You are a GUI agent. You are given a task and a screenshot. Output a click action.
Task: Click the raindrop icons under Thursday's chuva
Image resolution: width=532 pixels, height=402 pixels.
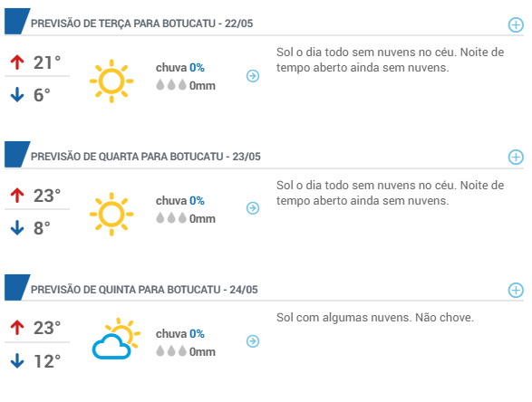(171, 350)
